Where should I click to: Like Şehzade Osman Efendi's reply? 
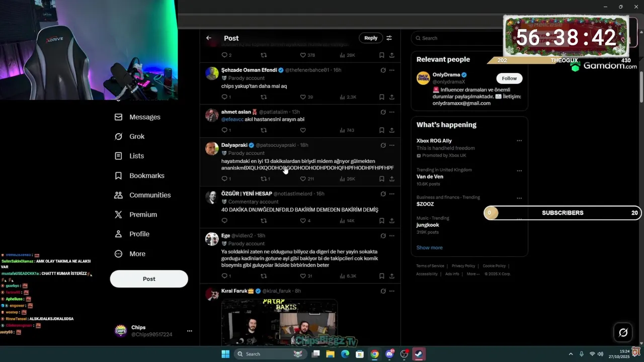pos(303,97)
